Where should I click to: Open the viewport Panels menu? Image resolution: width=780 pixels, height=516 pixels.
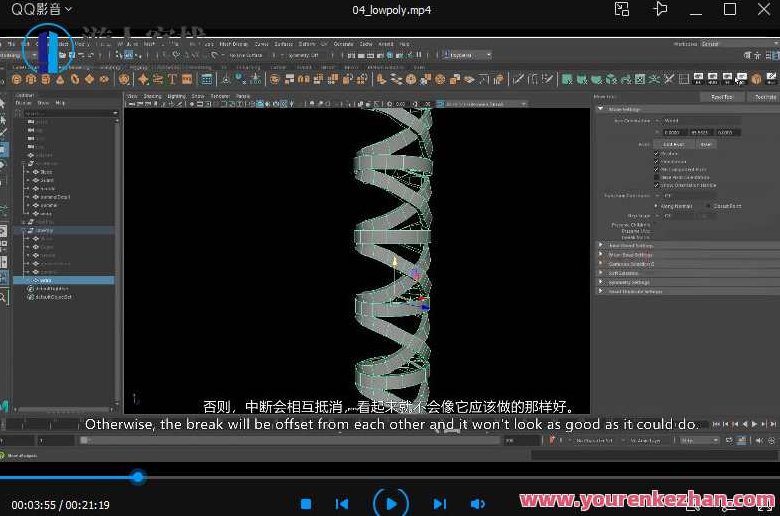243,96
